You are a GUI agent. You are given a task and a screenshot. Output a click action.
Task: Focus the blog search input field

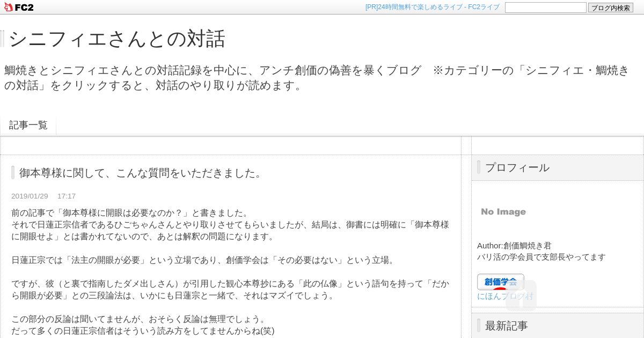[x=545, y=8]
